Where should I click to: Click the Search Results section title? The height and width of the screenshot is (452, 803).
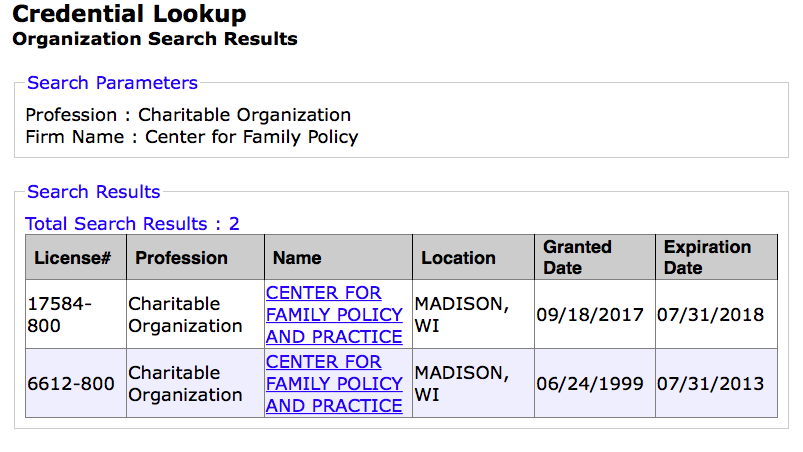[93, 192]
